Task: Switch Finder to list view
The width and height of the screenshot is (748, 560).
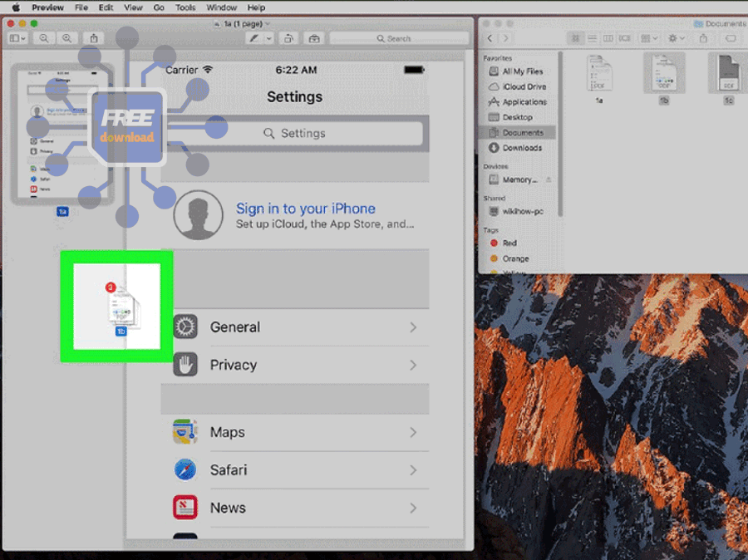Action: point(592,38)
